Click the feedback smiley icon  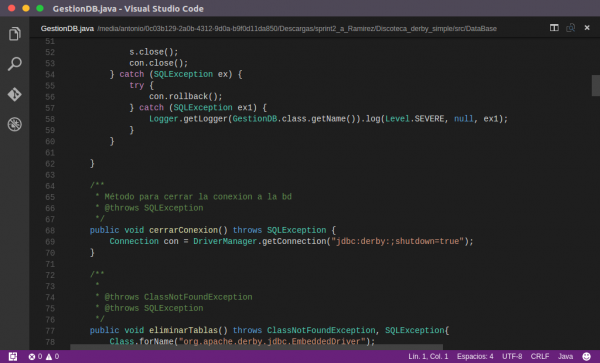[x=586, y=356]
